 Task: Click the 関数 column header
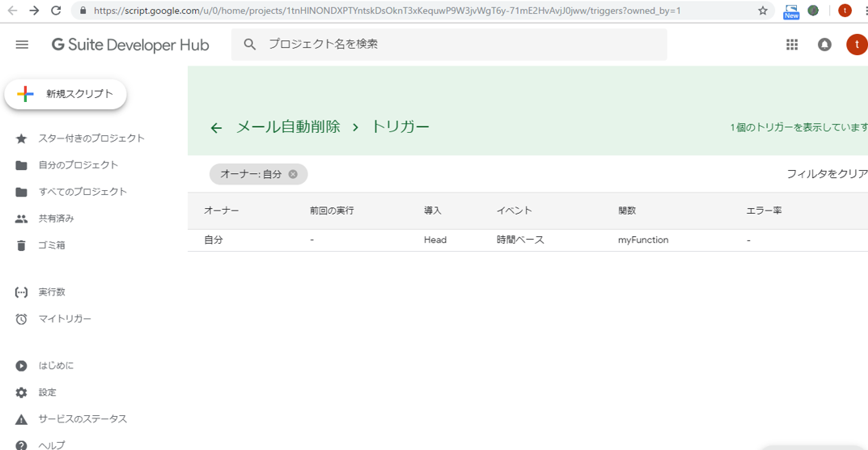pos(627,210)
